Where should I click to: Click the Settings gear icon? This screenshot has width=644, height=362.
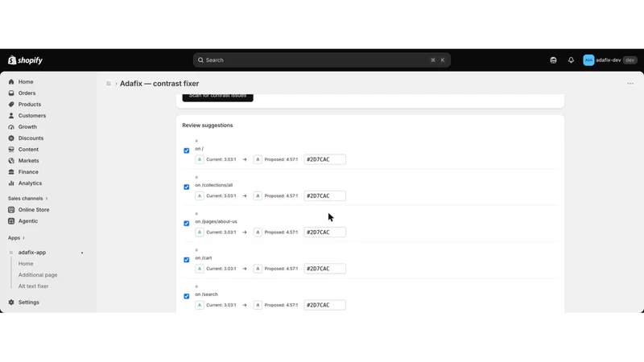(x=11, y=302)
